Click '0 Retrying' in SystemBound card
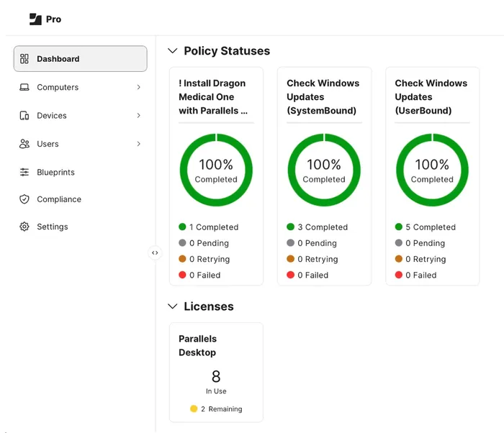 coord(318,259)
